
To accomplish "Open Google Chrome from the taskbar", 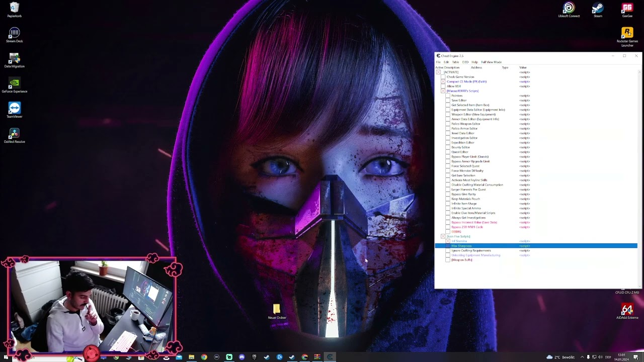I will (204, 357).
